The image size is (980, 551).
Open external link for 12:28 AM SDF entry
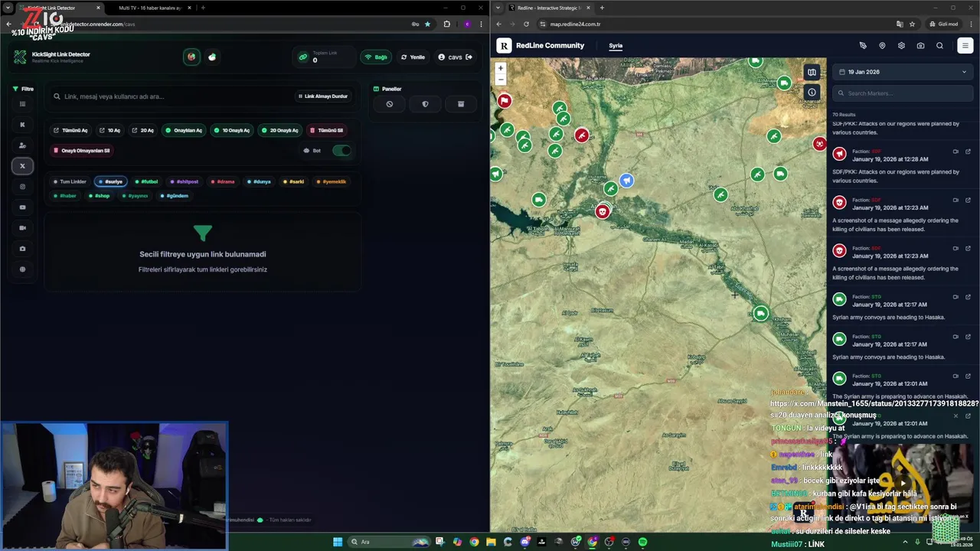click(968, 152)
